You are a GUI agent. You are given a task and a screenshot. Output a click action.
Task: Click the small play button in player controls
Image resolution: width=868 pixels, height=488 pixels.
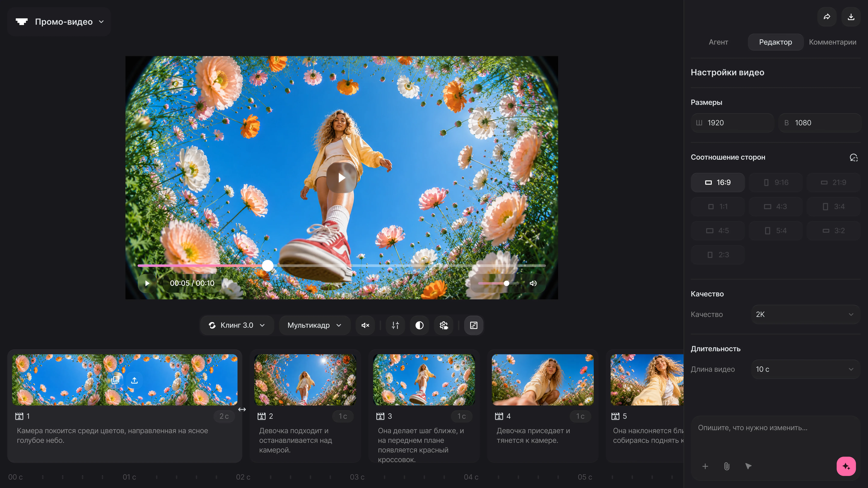pyautogui.click(x=147, y=283)
